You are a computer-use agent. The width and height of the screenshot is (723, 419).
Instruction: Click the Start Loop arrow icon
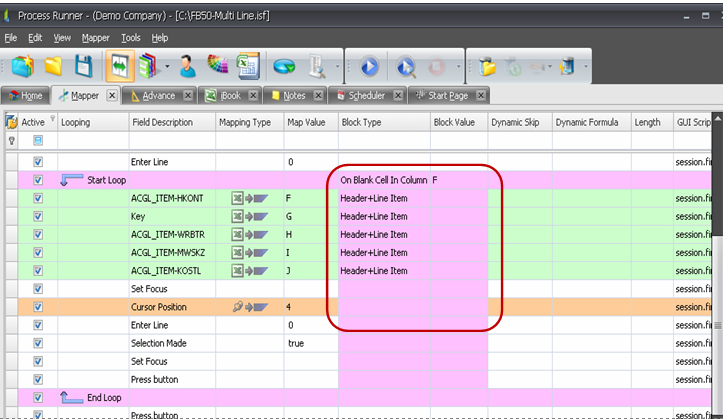(72, 181)
